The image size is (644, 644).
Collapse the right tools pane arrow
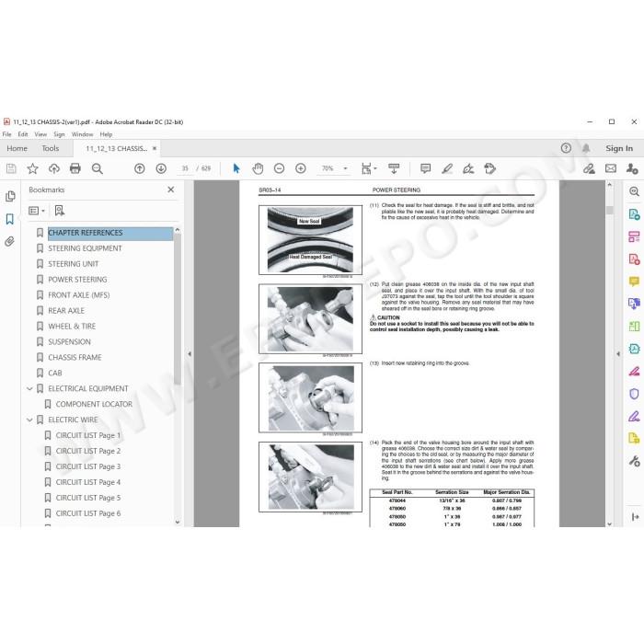[x=618, y=353]
